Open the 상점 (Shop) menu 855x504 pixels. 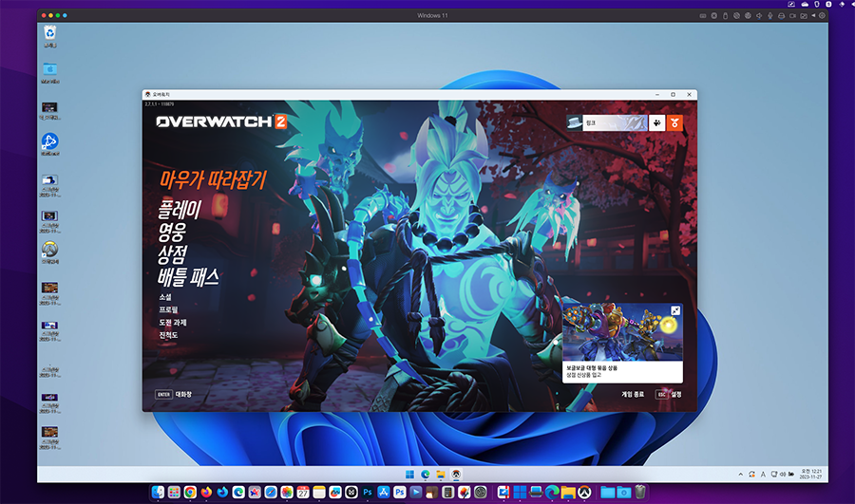(x=172, y=254)
